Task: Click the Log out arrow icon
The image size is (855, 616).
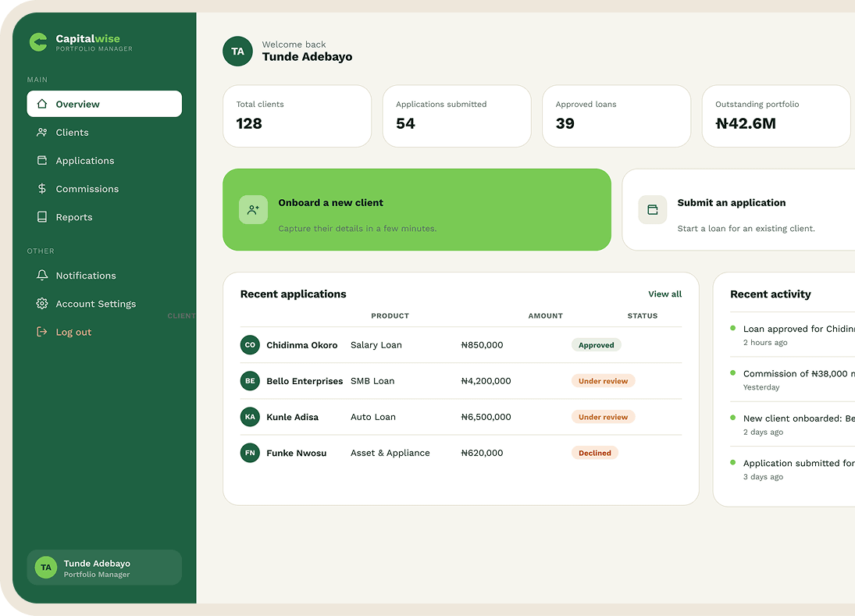Action: [x=42, y=332]
